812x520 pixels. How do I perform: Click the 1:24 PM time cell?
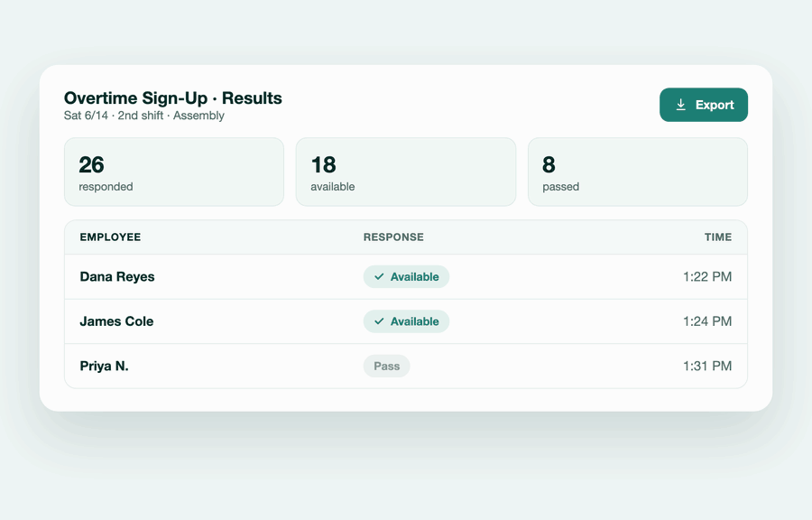click(706, 321)
